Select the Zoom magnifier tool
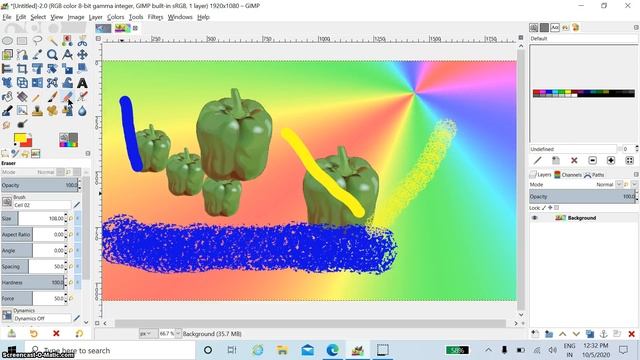The image size is (640, 360). coord(52,55)
